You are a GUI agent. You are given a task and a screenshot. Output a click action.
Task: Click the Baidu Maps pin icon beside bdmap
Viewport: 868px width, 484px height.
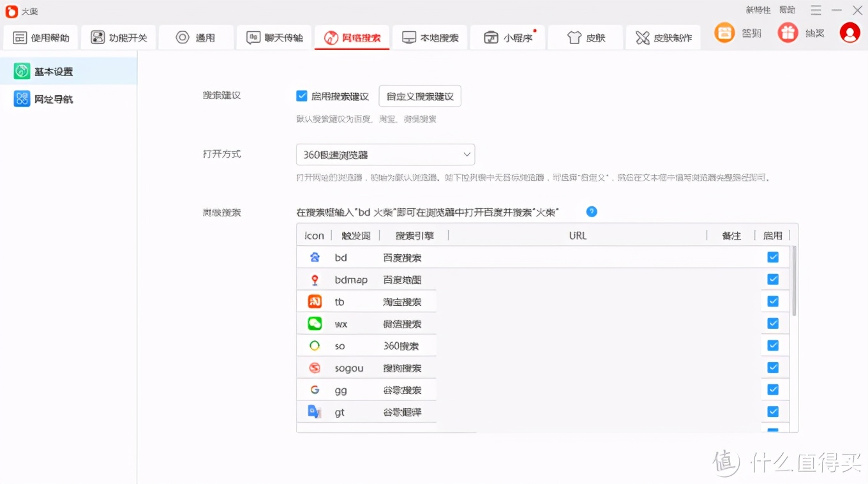click(315, 279)
